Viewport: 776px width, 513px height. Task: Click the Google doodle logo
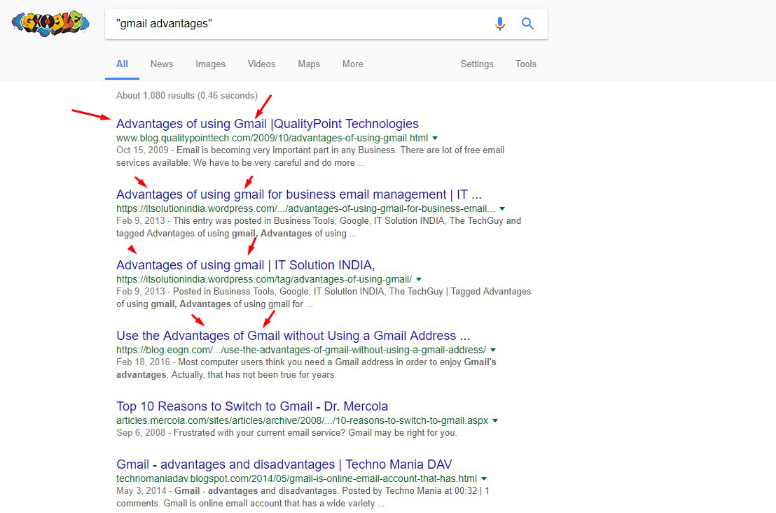(x=50, y=23)
